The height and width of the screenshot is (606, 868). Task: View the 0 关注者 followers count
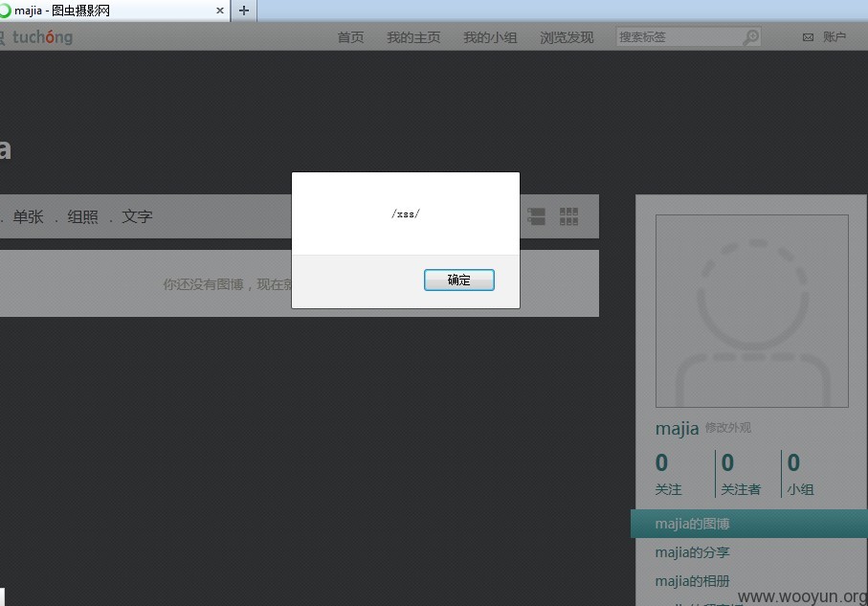(741, 474)
